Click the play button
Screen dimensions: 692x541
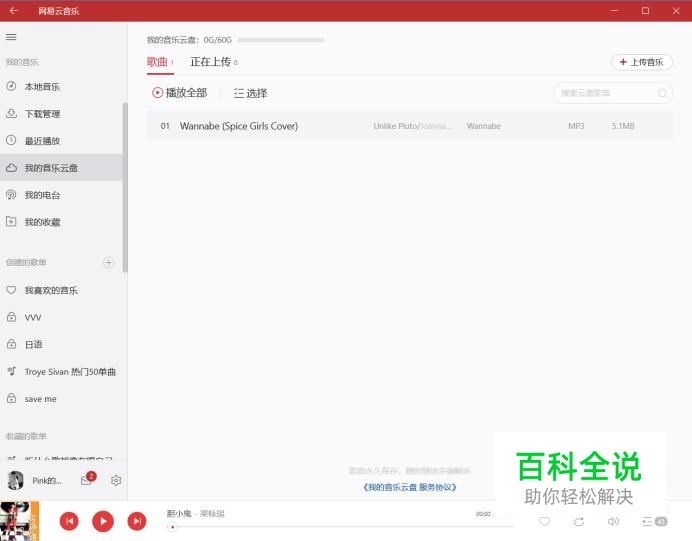click(103, 521)
